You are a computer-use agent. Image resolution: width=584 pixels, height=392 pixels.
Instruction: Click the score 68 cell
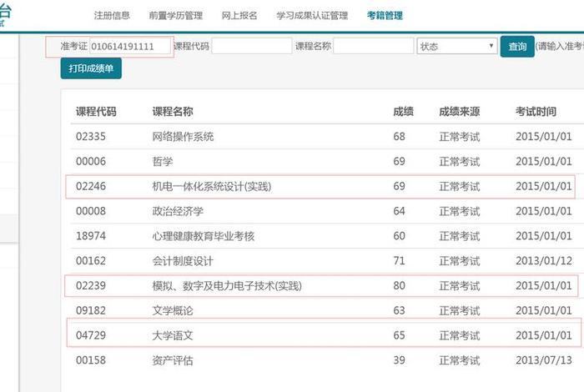tap(399, 136)
